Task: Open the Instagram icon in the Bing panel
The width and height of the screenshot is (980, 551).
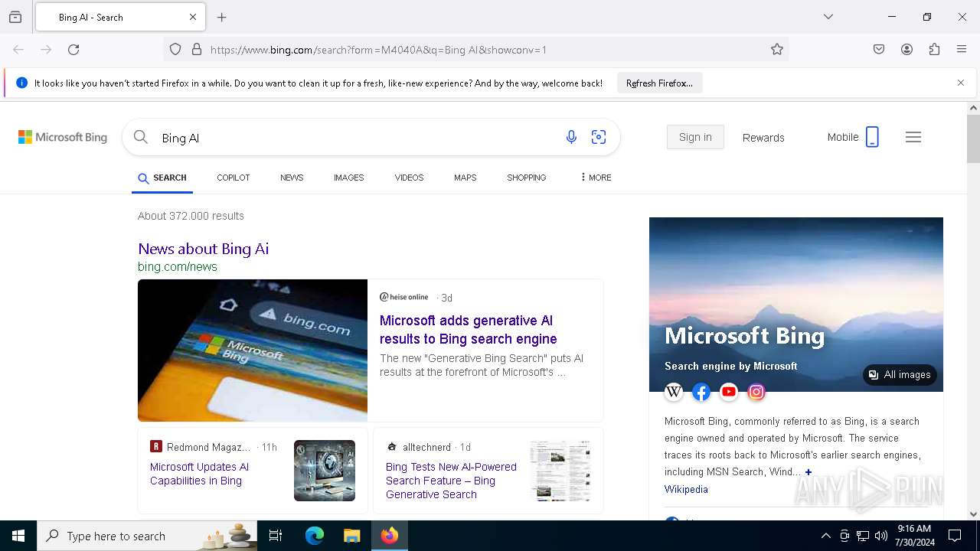Action: 756,392
